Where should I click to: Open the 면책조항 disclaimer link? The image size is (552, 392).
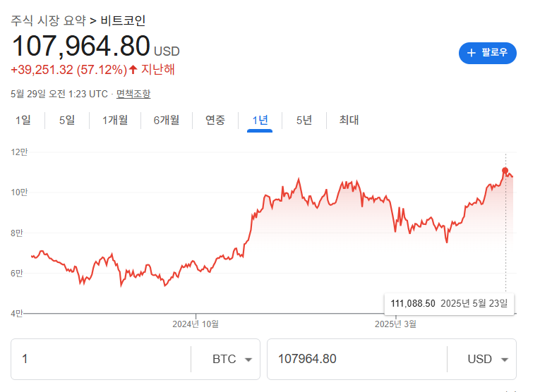click(x=133, y=94)
